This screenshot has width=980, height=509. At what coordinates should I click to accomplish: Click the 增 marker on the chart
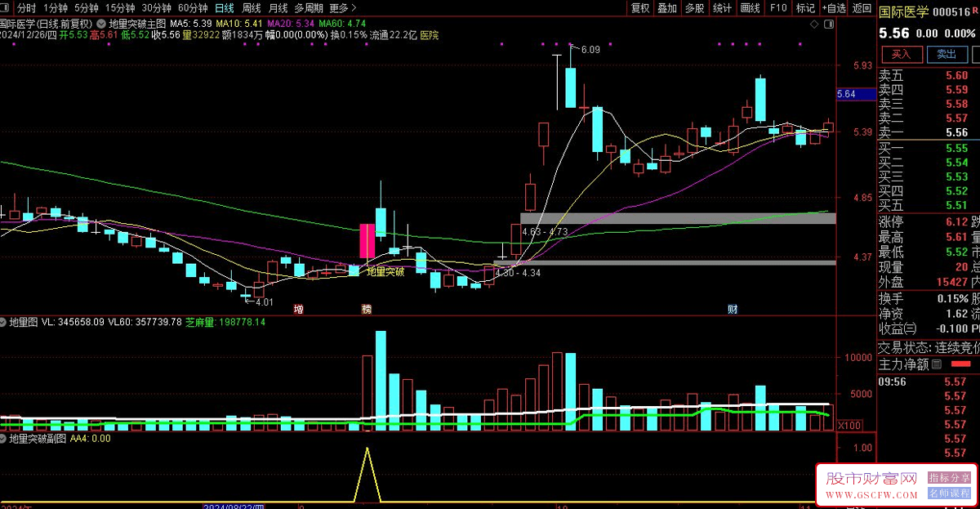(298, 310)
